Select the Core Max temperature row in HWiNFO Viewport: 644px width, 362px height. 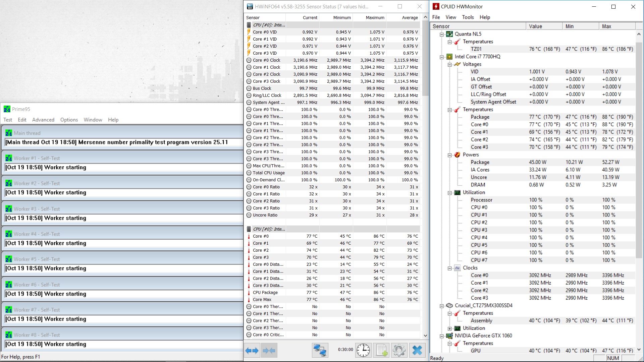(333, 300)
